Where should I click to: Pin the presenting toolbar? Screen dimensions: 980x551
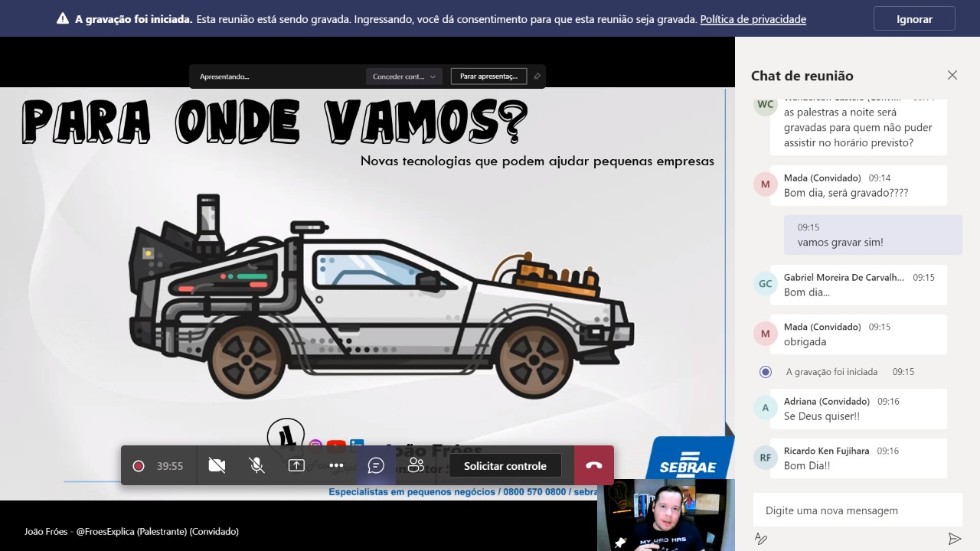(x=537, y=77)
